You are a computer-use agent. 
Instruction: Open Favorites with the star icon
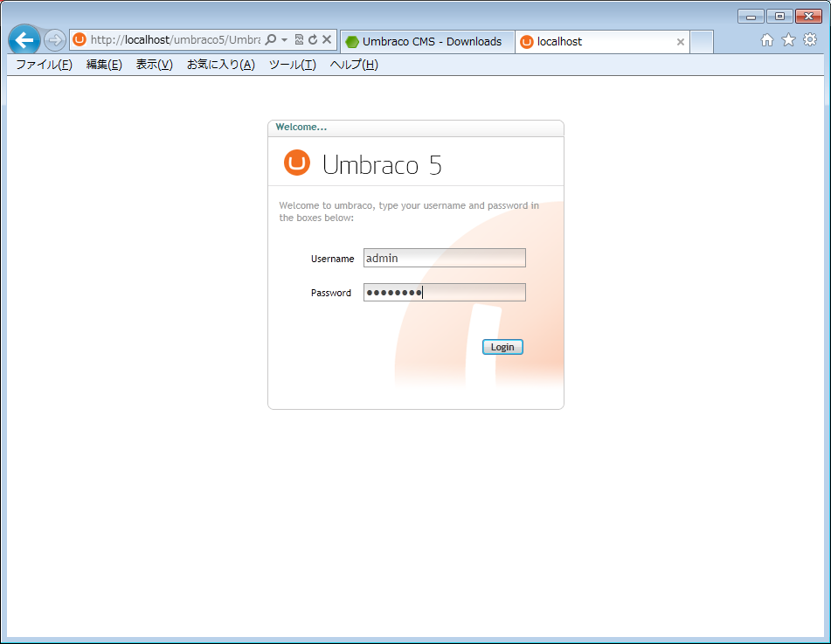pos(788,40)
